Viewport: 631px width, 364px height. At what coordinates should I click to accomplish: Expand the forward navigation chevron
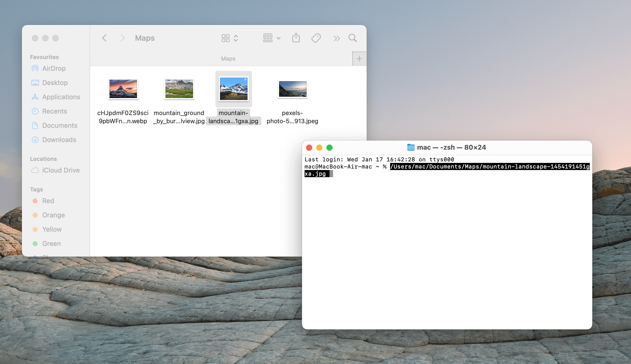(122, 38)
